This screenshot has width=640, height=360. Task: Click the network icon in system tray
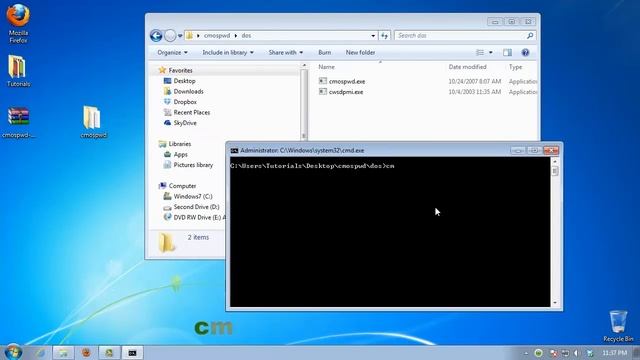point(565,353)
